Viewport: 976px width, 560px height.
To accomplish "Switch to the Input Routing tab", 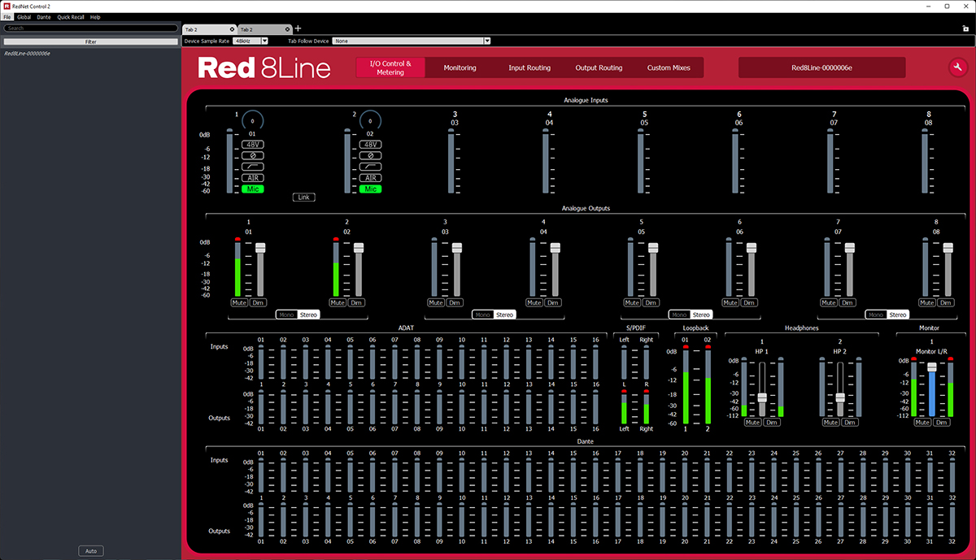I will tap(529, 68).
